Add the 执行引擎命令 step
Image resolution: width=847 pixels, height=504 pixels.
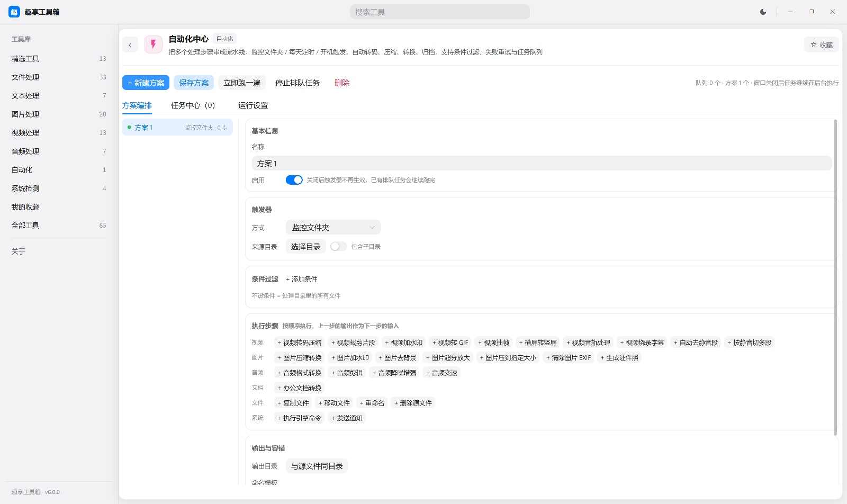coord(299,418)
